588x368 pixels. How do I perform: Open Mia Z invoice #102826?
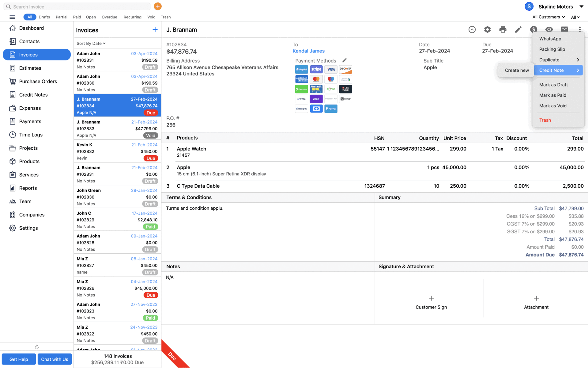(117, 288)
